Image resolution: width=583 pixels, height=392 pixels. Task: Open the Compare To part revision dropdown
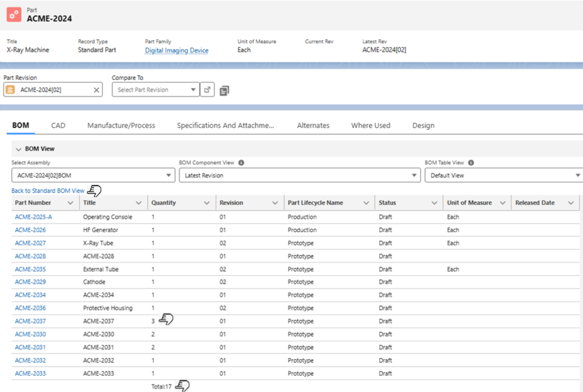(x=155, y=90)
